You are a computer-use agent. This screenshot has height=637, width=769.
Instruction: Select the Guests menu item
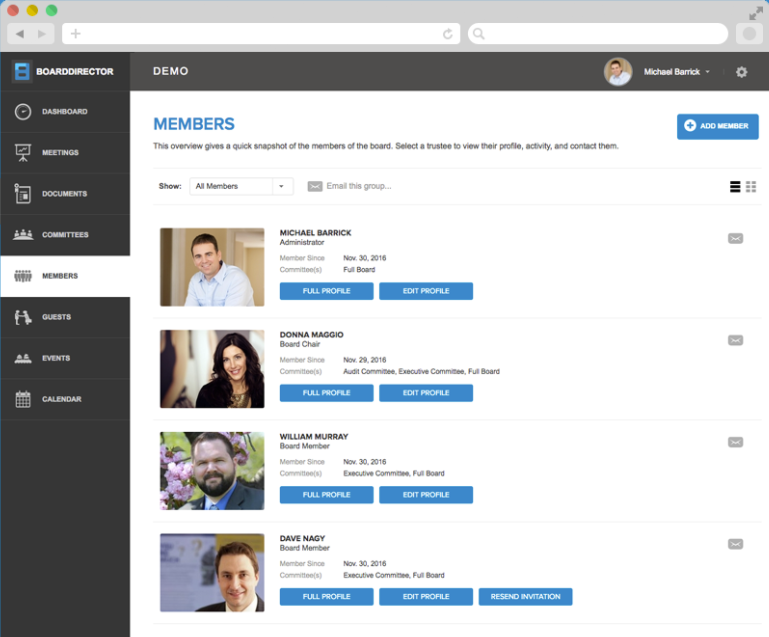(65, 317)
